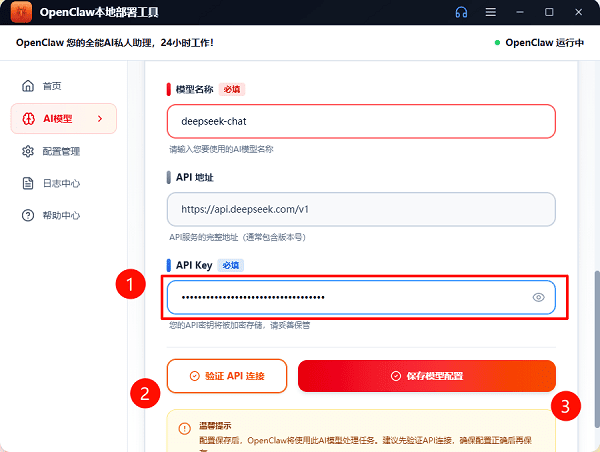This screenshot has height=452, width=600.
Task: Click the home icon in sidebar
Action: tap(29, 86)
